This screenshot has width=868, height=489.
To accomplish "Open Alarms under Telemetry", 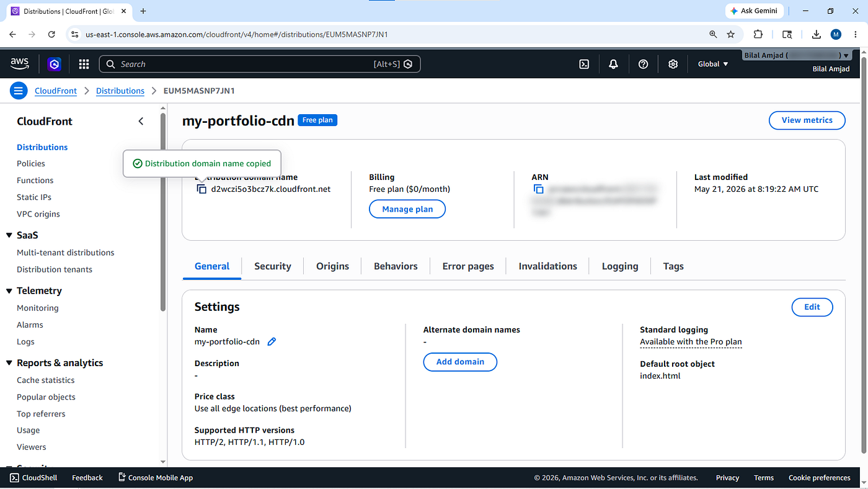I will [x=30, y=325].
